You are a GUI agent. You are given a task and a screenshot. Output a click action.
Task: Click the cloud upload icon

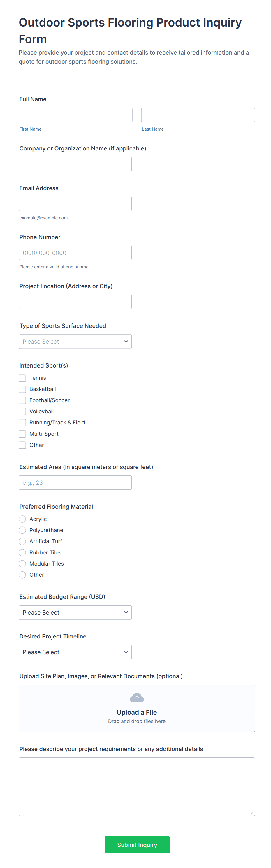click(137, 697)
